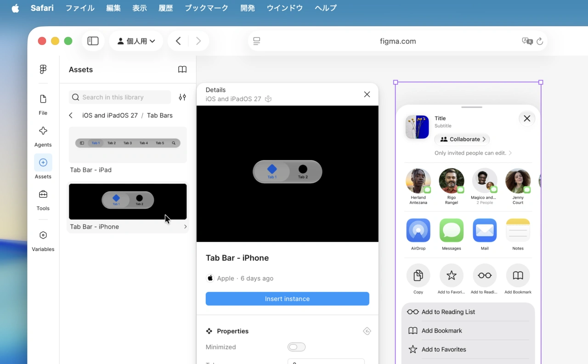The width and height of the screenshot is (588, 364).
Task: Select the Assets panel
Action: [43, 168]
